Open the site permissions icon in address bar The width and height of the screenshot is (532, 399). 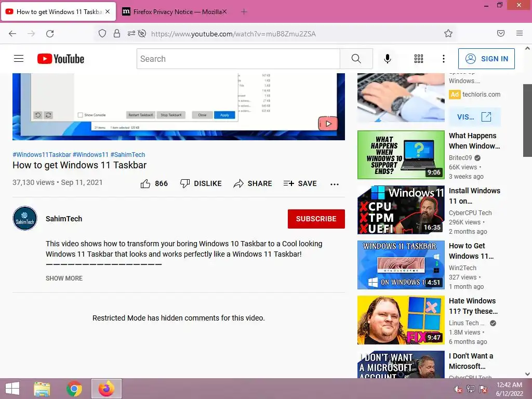(x=131, y=33)
